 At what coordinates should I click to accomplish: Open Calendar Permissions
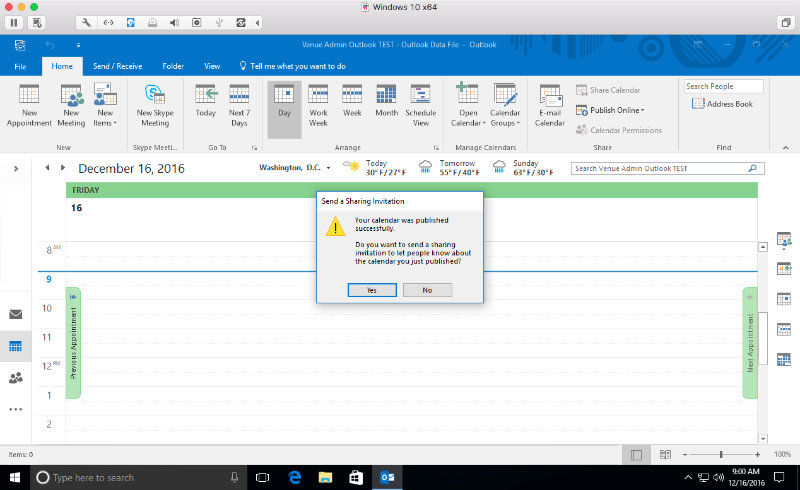[x=618, y=130]
